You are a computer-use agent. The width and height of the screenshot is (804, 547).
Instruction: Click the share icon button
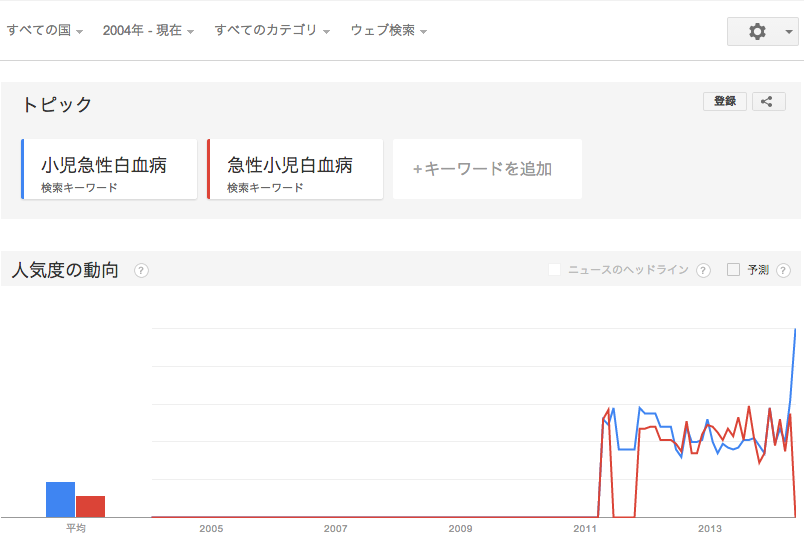click(768, 102)
